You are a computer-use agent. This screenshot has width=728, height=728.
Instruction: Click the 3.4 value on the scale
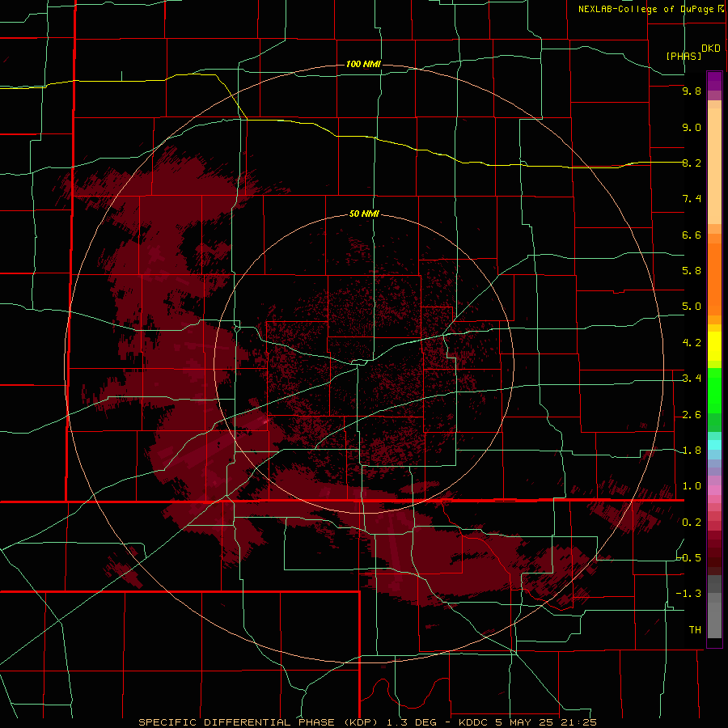(692, 379)
